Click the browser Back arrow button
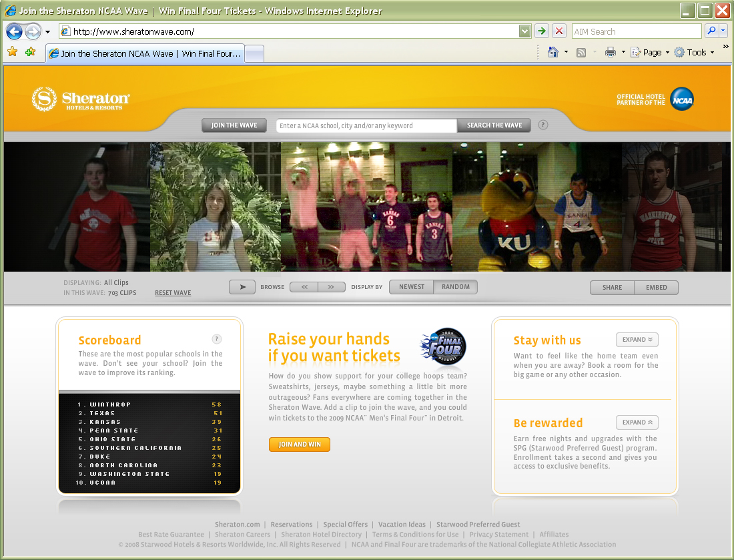This screenshot has height=560, width=734. pos(14,32)
